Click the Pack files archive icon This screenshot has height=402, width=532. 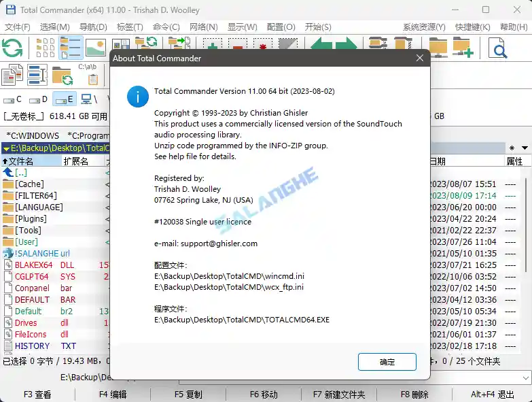[378, 44]
